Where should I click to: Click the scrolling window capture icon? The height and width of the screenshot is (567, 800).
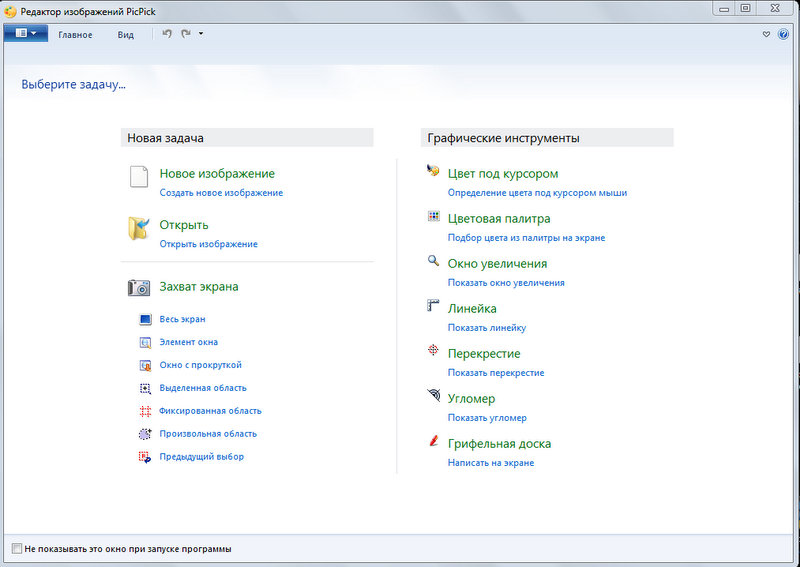coord(145,365)
